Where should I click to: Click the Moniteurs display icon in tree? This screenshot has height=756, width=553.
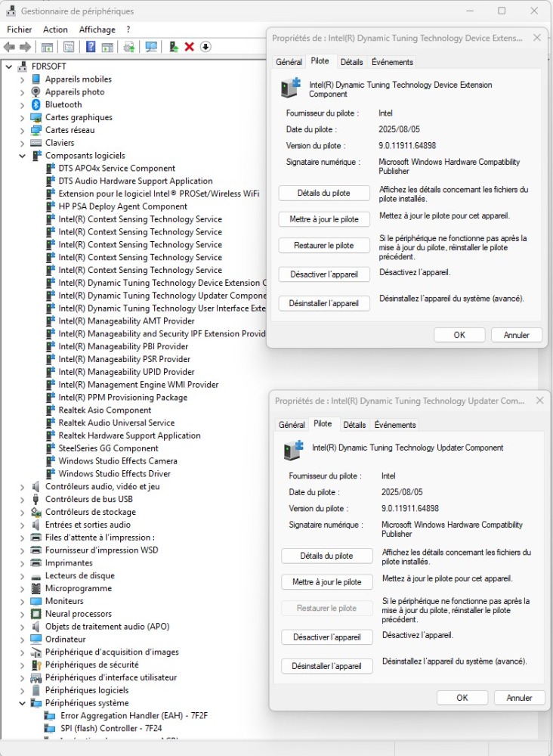coord(36,601)
